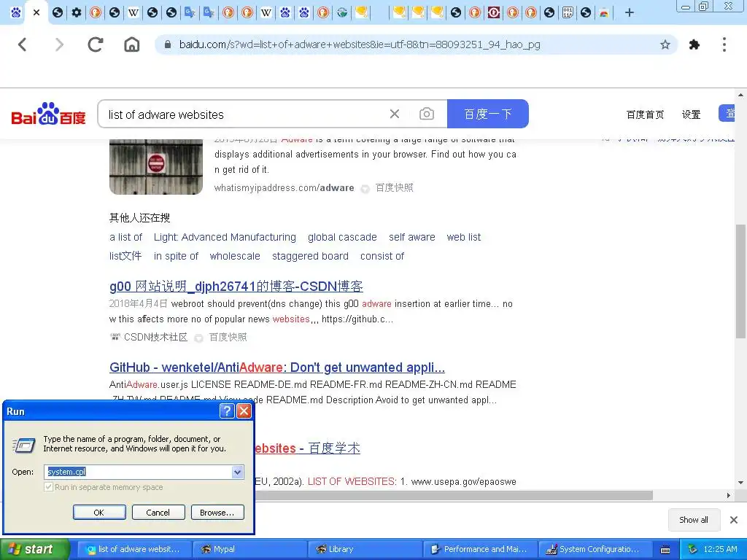The width and height of the screenshot is (747, 560).
Task: Click Show all in the downloads bar
Action: click(x=694, y=520)
